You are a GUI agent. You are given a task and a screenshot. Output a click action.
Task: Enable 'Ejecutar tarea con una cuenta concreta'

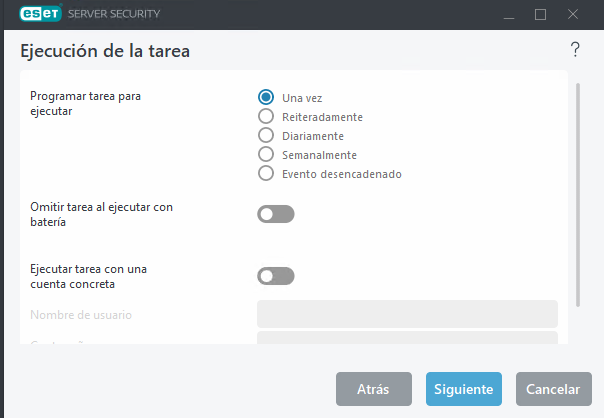[x=276, y=276]
